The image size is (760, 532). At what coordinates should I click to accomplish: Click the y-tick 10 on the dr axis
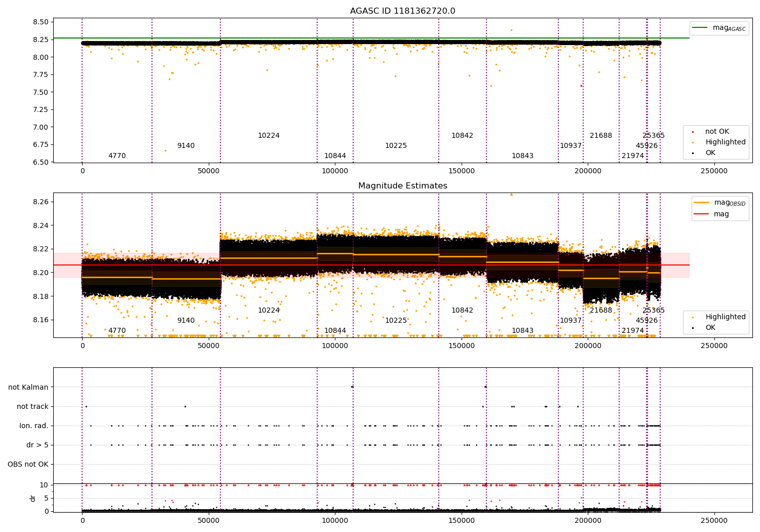44,485
